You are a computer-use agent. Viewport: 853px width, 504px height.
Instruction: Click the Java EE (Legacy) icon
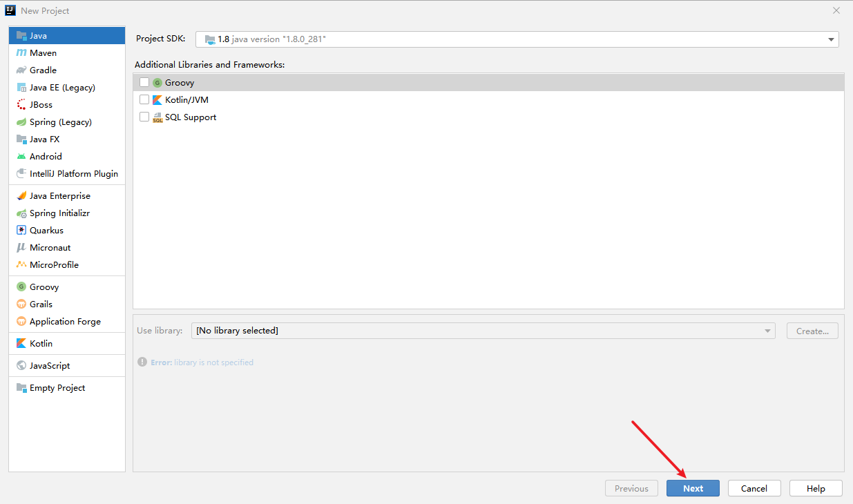pyautogui.click(x=21, y=87)
